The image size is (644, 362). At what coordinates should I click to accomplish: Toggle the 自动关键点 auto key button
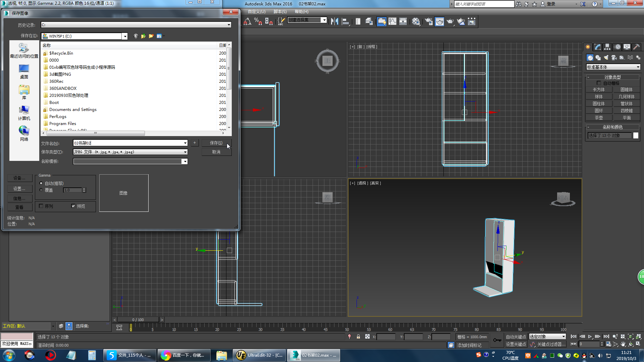click(x=516, y=337)
